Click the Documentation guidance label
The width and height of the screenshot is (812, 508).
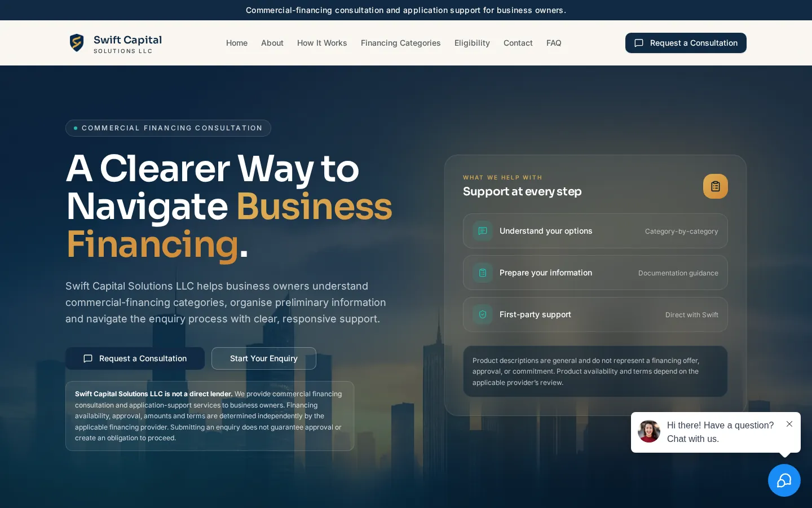point(678,273)
